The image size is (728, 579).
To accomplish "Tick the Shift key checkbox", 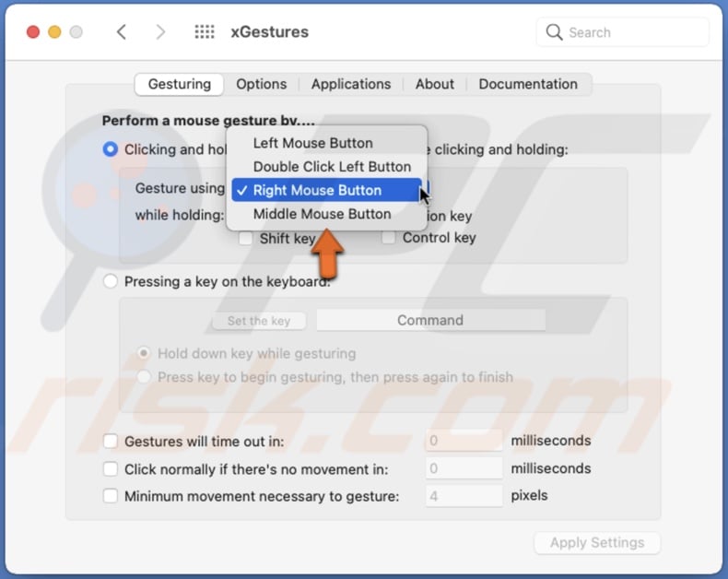I will pyautogui.click(x=246, y=239).
